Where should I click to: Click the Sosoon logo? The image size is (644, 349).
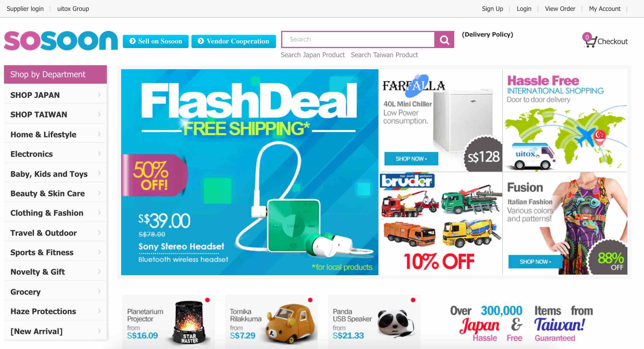click(x=61, y=40)
